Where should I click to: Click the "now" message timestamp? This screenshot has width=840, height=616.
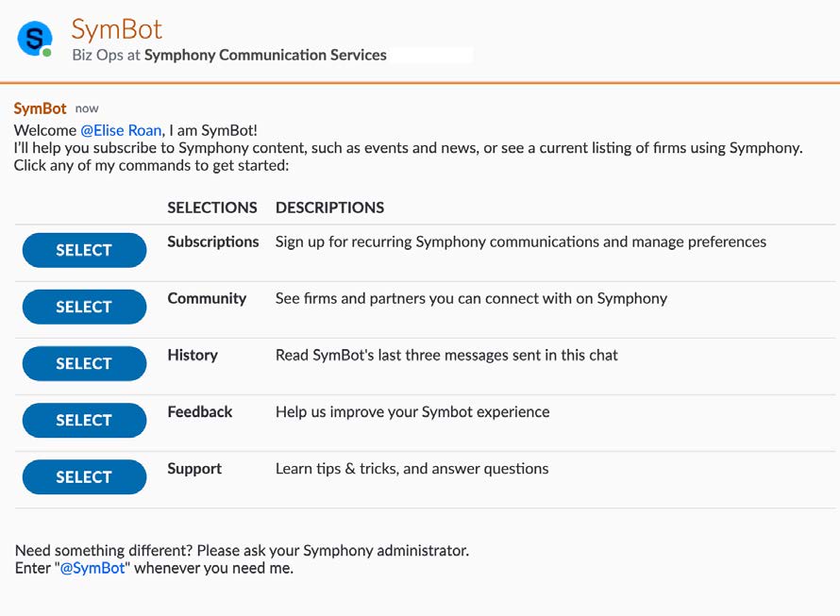(x=87, y=108)
